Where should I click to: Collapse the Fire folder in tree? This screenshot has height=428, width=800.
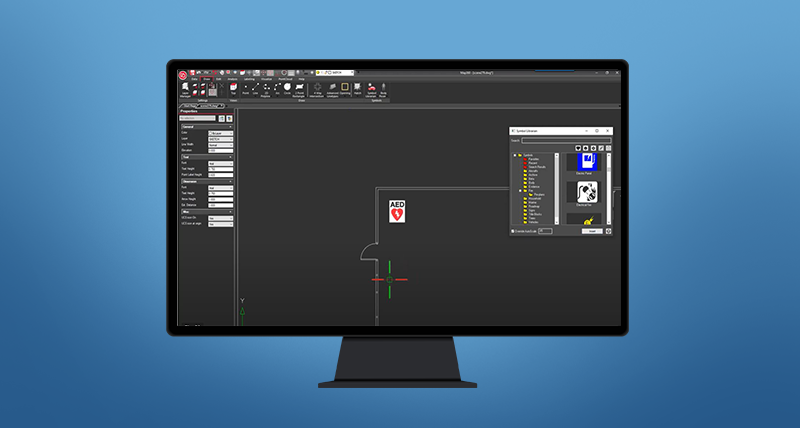(x=519, y=189)
